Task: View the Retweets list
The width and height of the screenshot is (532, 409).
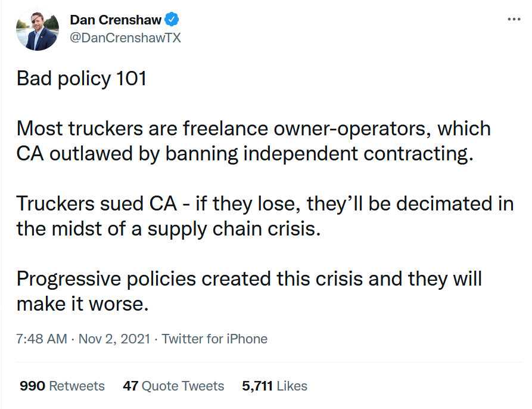Action: pos(76,386)
